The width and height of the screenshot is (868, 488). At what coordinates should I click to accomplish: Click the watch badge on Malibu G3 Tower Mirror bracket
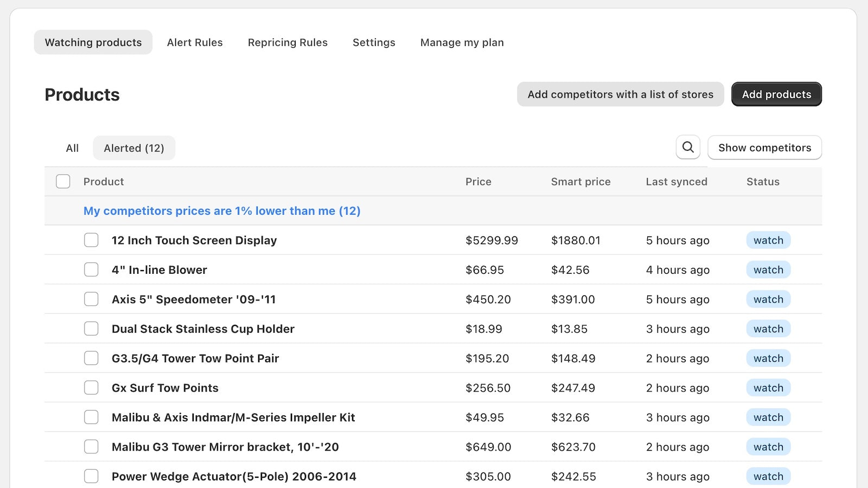(x=768, y=446)
